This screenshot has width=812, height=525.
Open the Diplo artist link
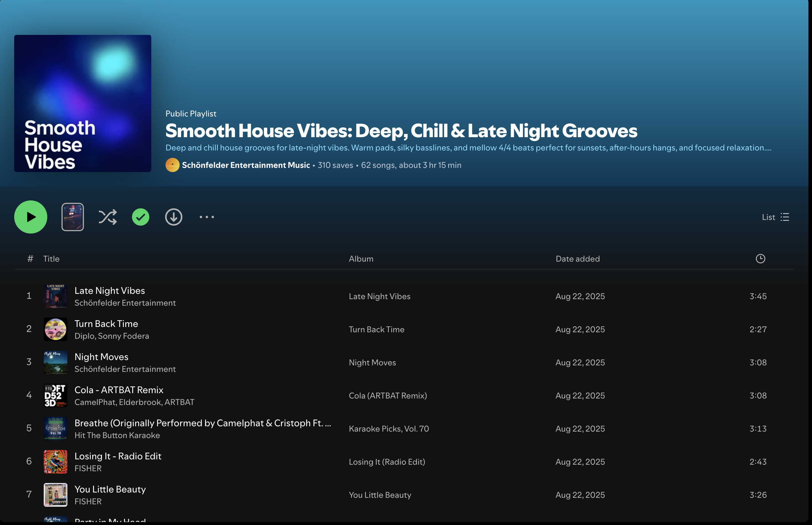click(85, 336)
